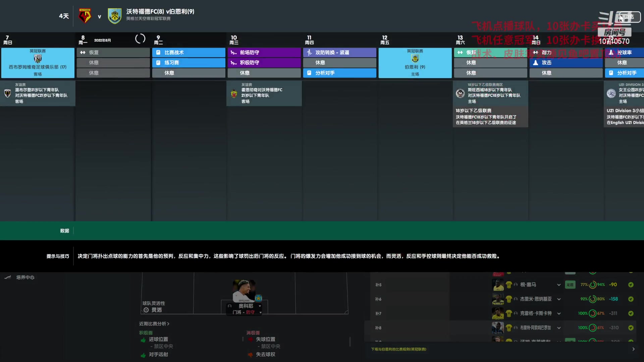Click 培养中心 sidebar icon
Image resolution: width=644 pixels, height=362 pixels.
(x=8, y=277)
